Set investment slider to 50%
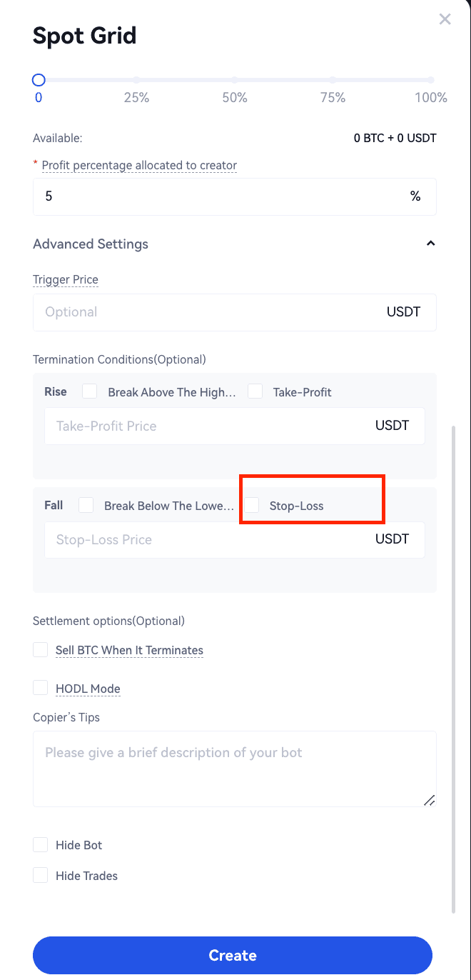The image size is (471, 980). (x=235, y=81)
